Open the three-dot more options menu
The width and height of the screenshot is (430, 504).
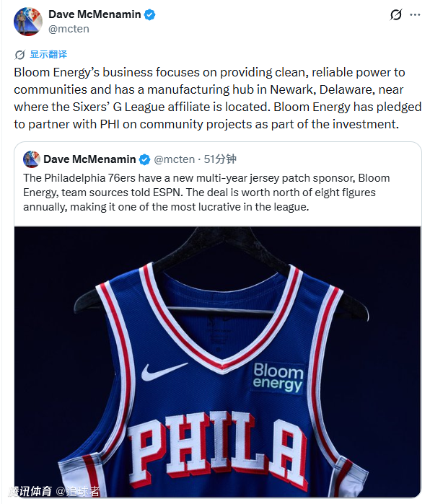point(415,15)
